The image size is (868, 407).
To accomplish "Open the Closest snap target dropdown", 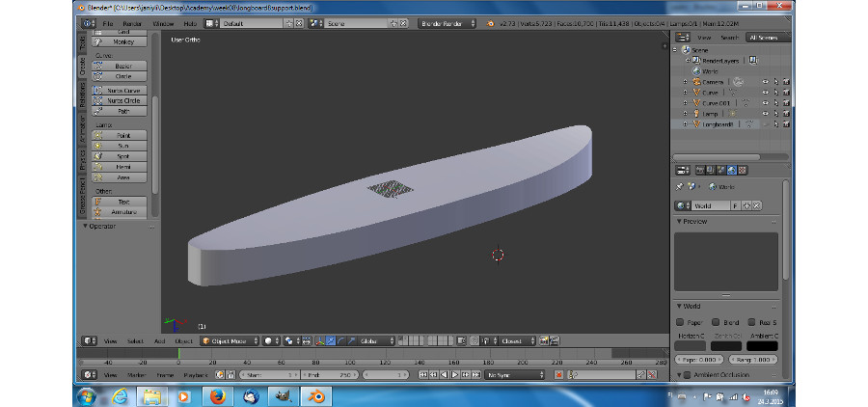I will pyautogui.click(x=518, y=341).
